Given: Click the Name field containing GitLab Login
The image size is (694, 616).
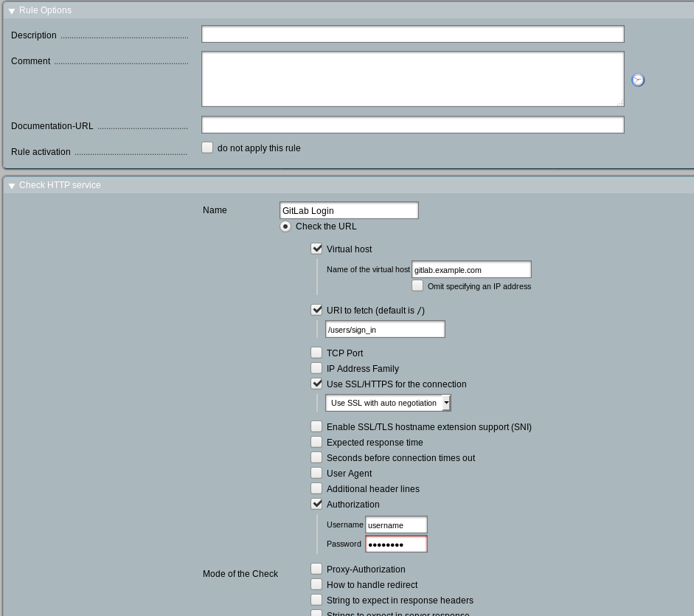Looking at the screenshot, I should point(349,210).
